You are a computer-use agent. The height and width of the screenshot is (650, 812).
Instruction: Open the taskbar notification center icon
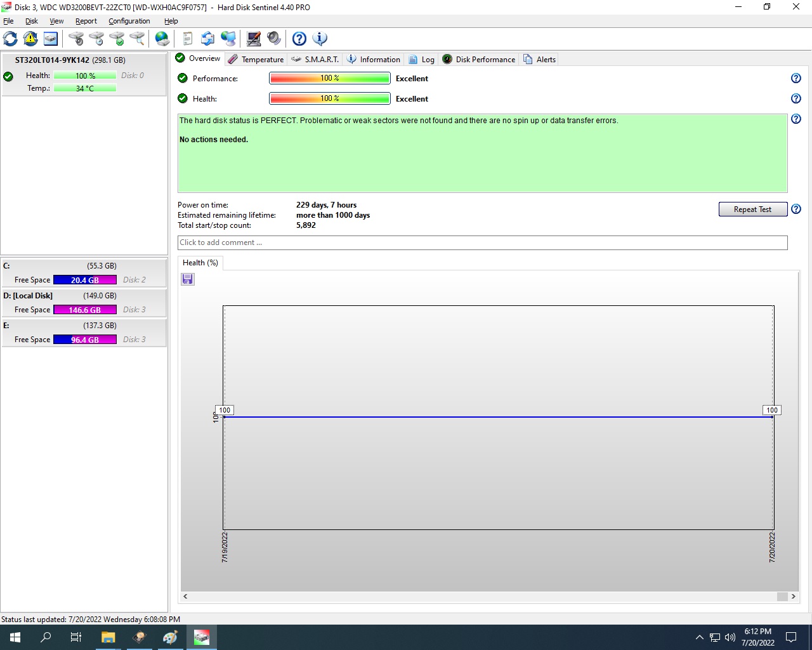(791, 637)
